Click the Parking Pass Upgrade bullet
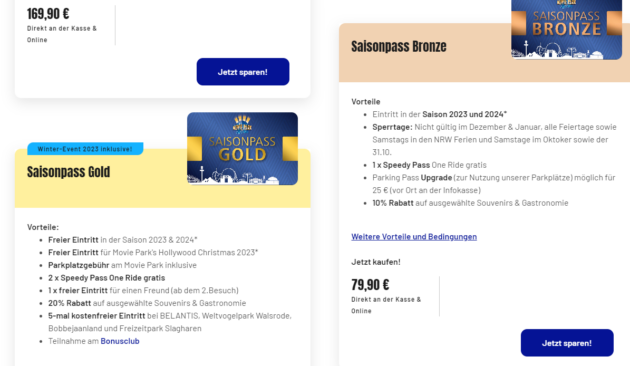 493,184
